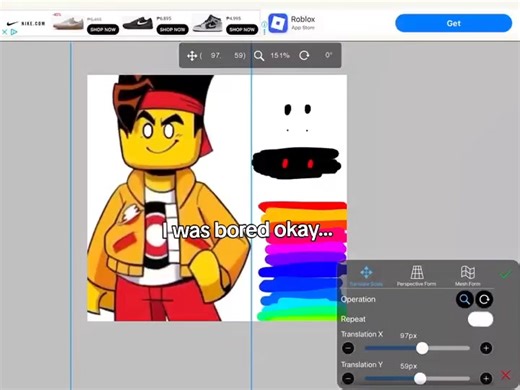The image size is (520, 390).
Task: Open the Roblox app icon in the ad
Action: pyautogui.click(x=278, y=23)
